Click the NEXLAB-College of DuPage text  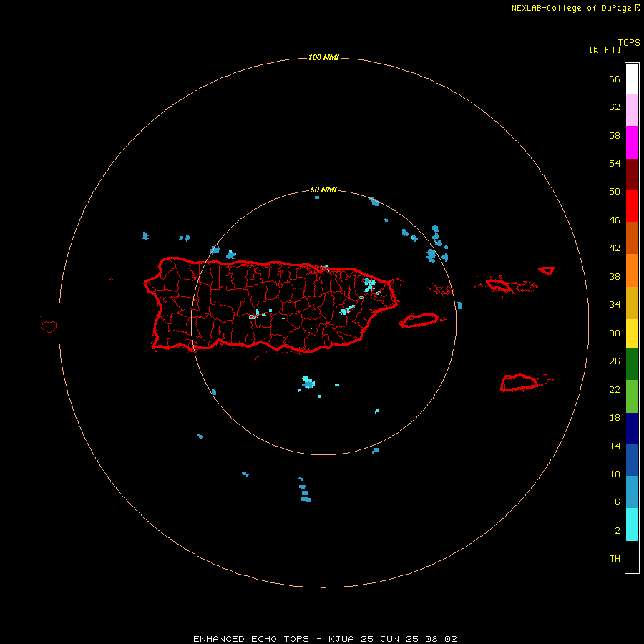(572, 8)
